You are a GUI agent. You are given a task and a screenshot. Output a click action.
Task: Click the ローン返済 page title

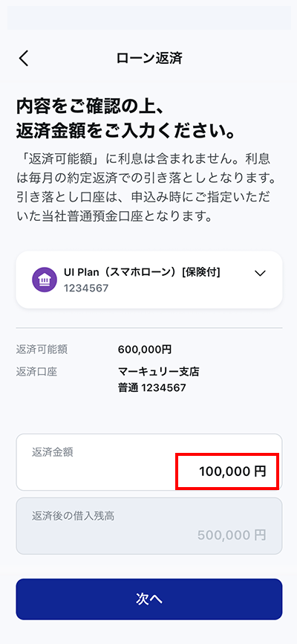click(x=149, y=58)
